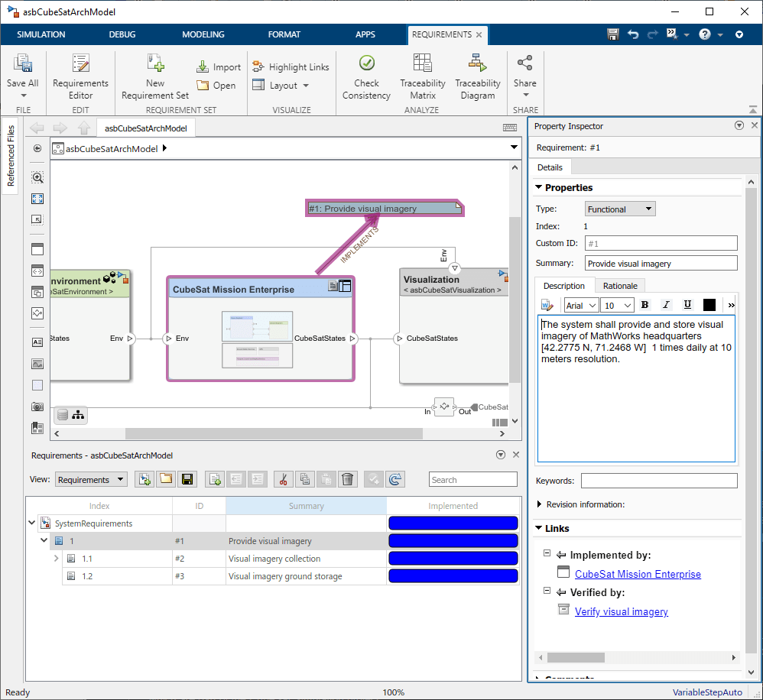Expand the Revision information section
The height and width of the screenshot is (700, 763).
point(541,504)
